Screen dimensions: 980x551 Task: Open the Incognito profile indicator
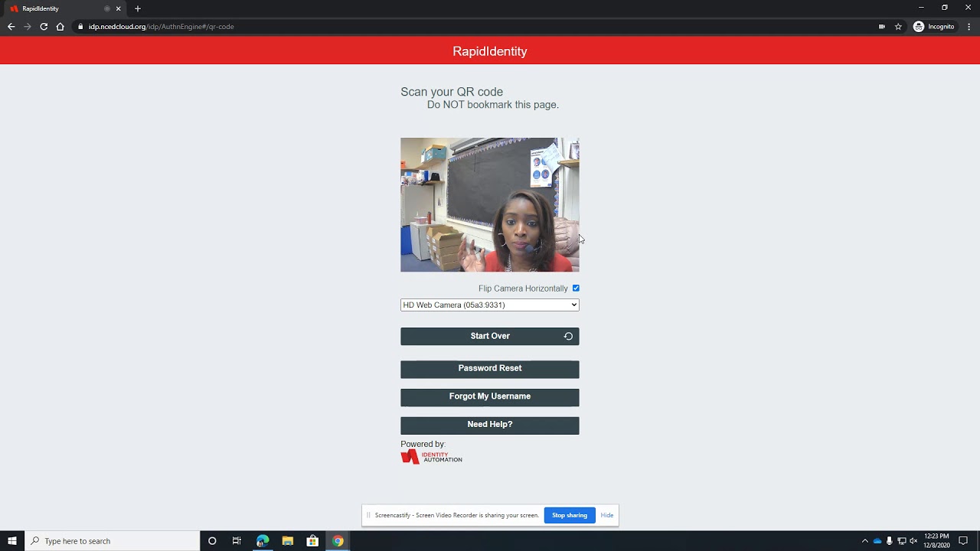pyautogui.click(x=934, y=27)
